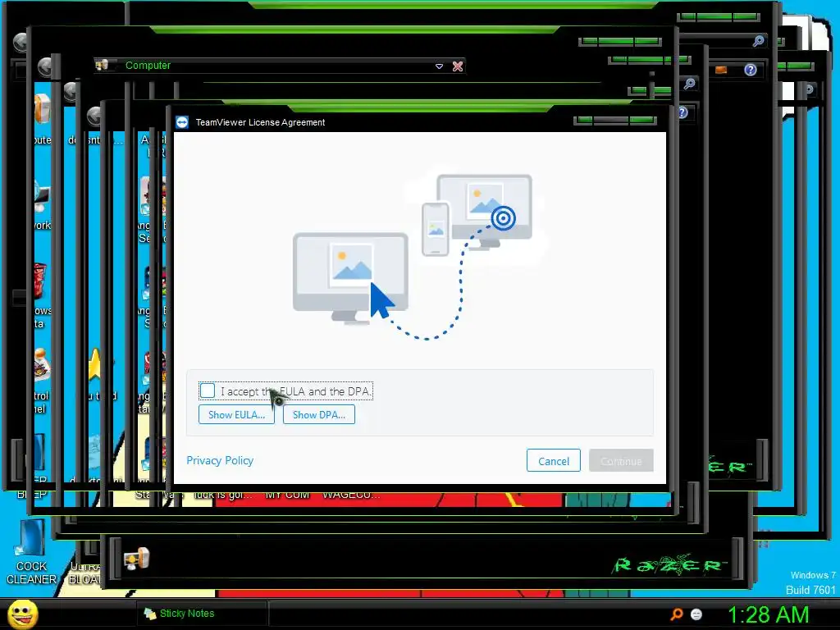Open the Show EULA... button
The height and width of the screenshot is (630, 840).
click(x=236, y=414)
